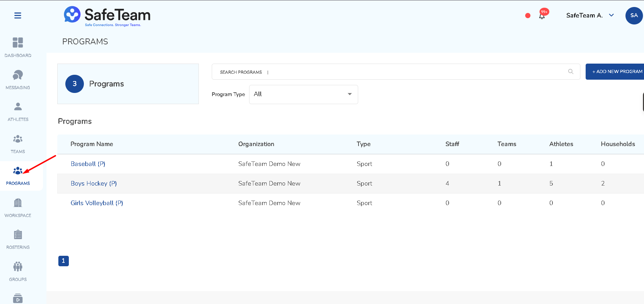Open the Program Type dropdown

click(x=303, y=94)
